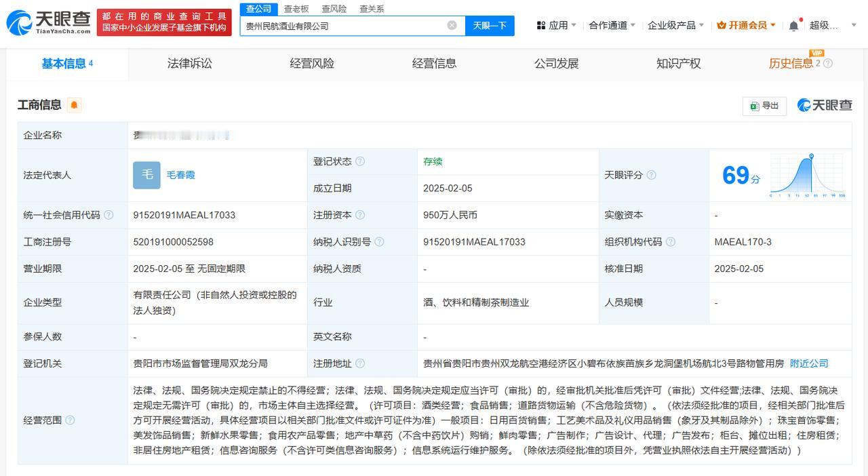Screen dimensions: 868x476
Task: Click help icon next to 组织机构代码
Action: point(671,242)
